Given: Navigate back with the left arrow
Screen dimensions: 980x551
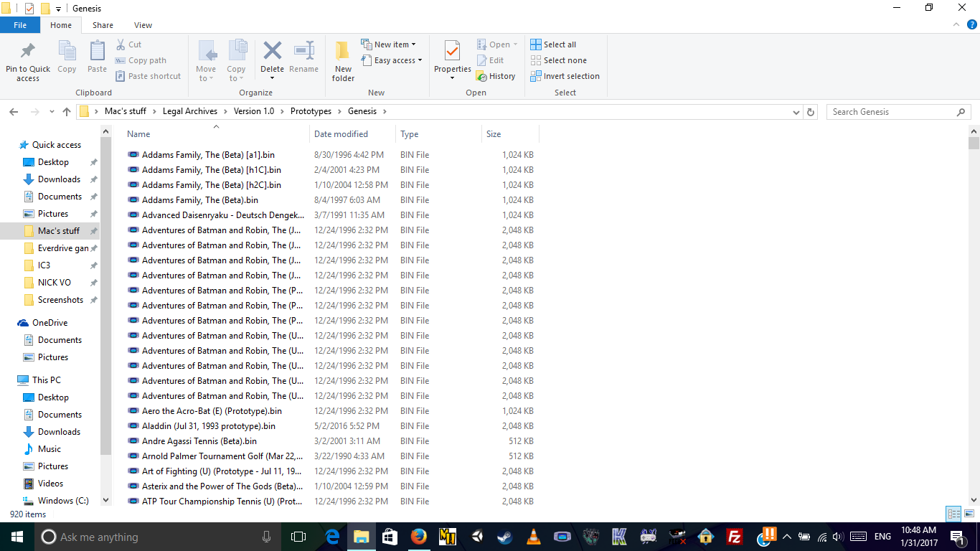Looking at the screenshot, I should (14, 112).
